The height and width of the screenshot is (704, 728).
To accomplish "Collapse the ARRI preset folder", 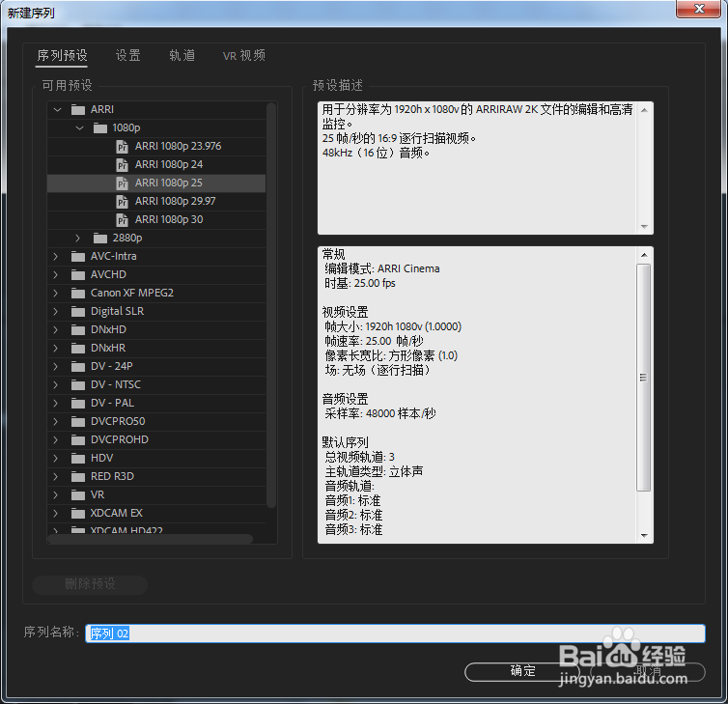I will 58,109.
